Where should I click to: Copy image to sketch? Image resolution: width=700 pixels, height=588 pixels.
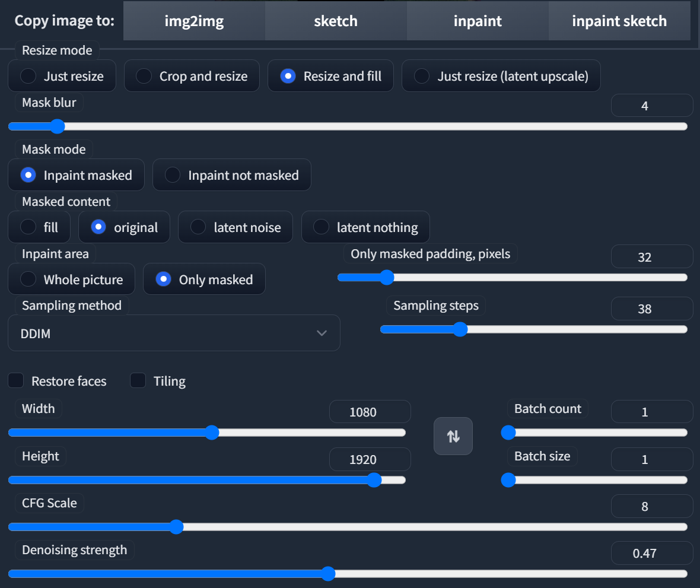point(336,21)
